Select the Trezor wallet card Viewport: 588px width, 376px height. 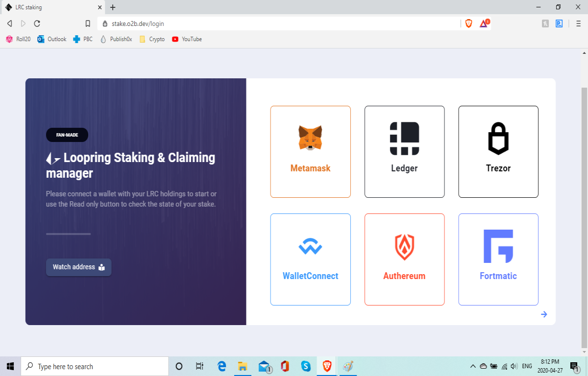pyautogui.click(x=498, y=152)
